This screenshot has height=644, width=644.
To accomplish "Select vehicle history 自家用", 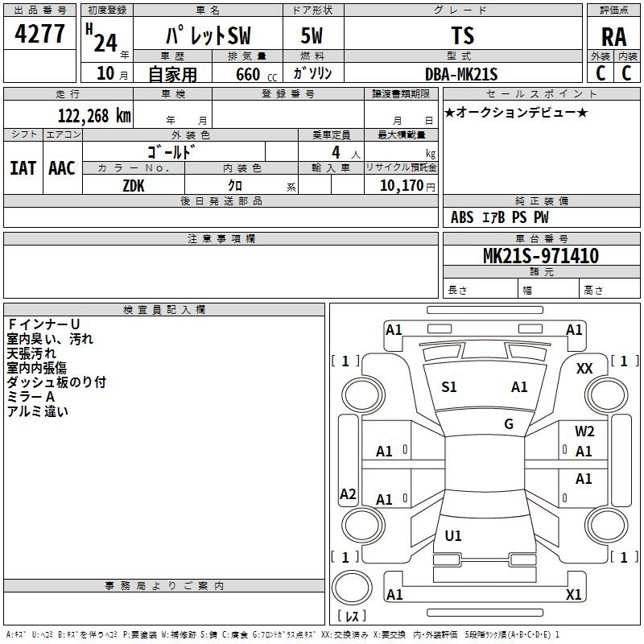I will [172, 74].
